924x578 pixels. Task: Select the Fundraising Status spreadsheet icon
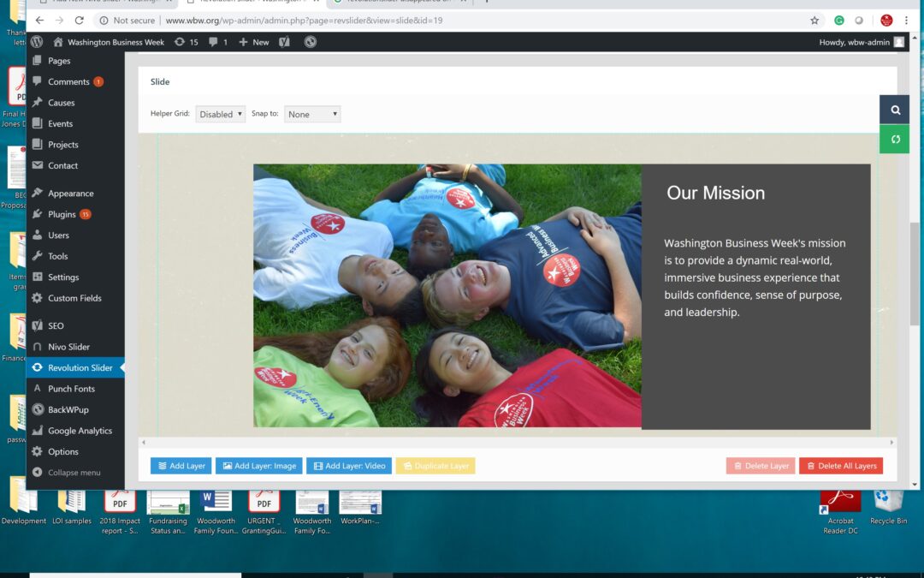pos(168,512)
